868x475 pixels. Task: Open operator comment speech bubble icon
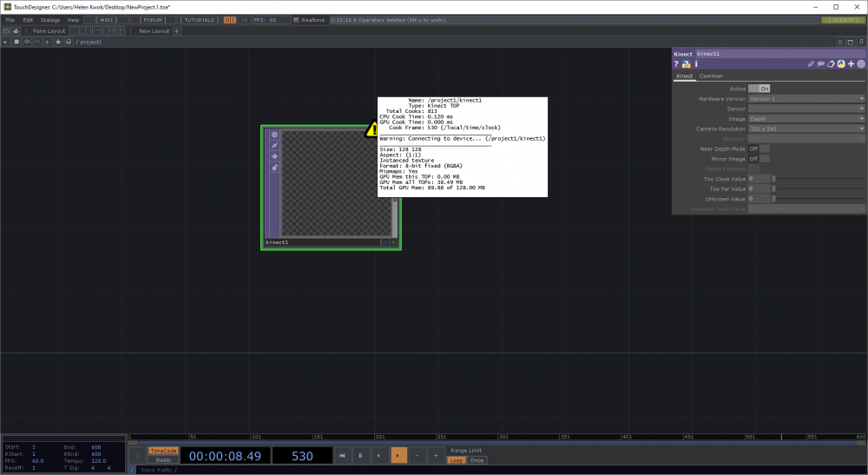pos(821,64)
